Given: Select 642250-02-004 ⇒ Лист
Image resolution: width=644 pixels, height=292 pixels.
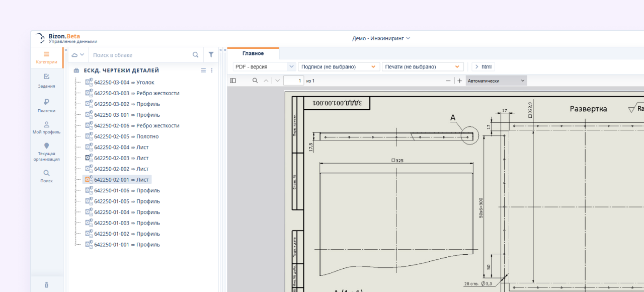Looking at the screenshot, I should pyautogui.click(x=121, y=147).
